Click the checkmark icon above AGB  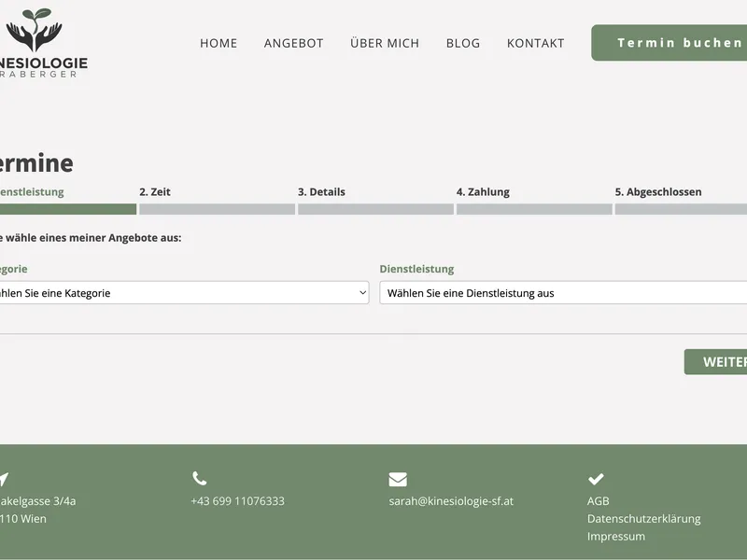coord(596,479)
